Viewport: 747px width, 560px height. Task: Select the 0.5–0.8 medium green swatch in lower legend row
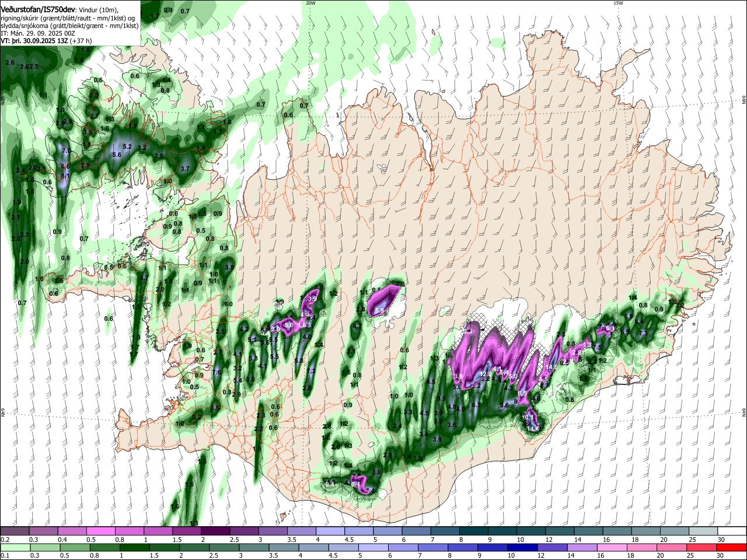point(75,547)
